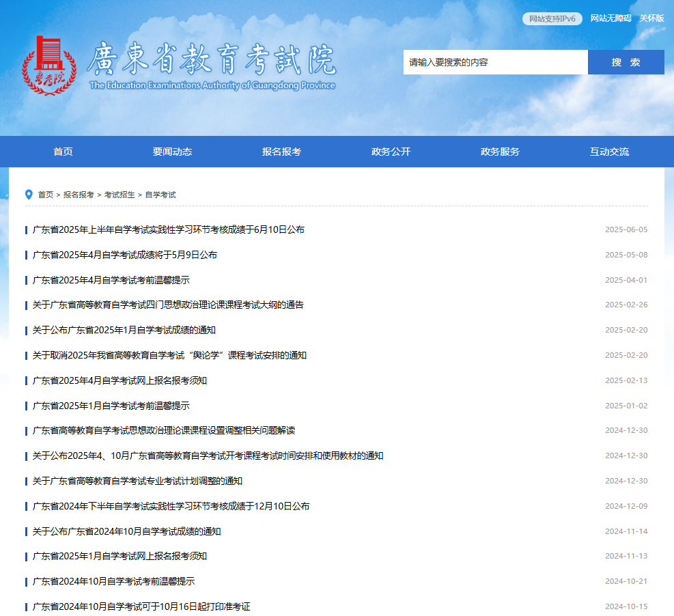
Task: Open the 网站无障碍 accessibility link
Action: tap(610, 18)
